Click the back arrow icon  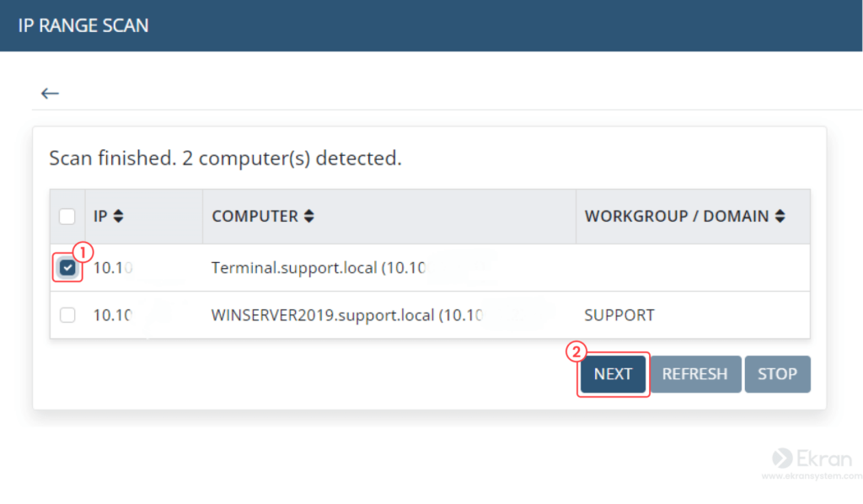coord(50,94)
